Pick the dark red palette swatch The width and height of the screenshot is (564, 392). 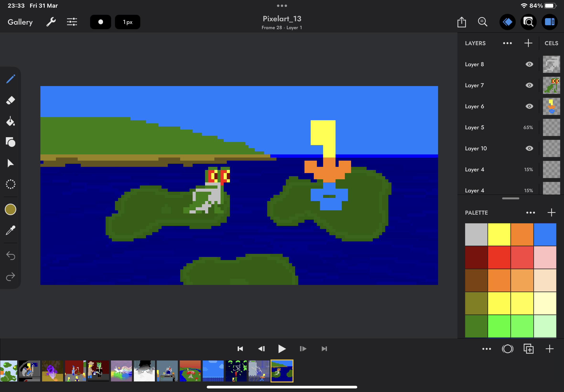coord(476,257)
